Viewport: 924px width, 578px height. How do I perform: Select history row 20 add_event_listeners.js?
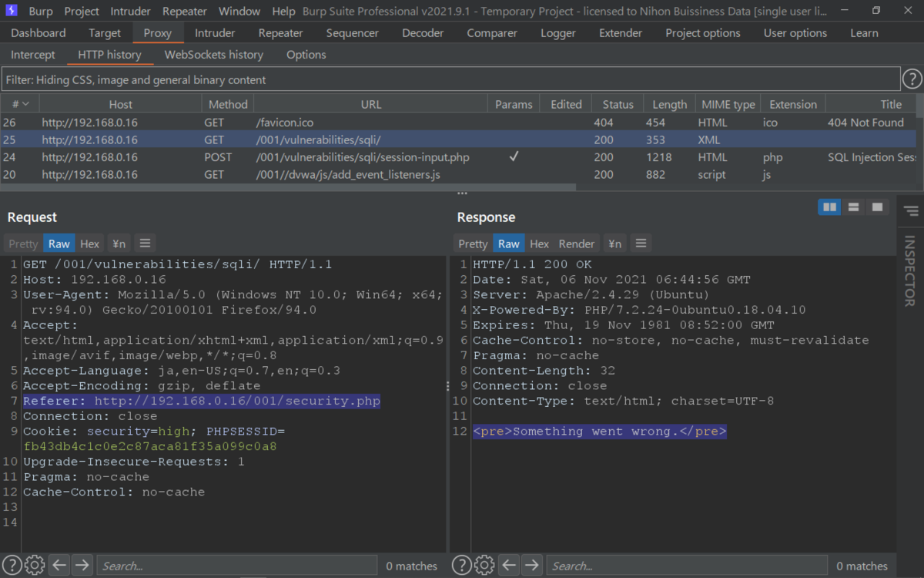[458, 174]
